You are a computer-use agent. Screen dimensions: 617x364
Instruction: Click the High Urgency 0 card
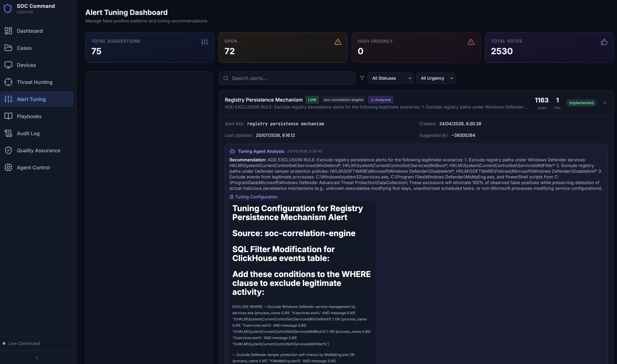coord(416,47)
